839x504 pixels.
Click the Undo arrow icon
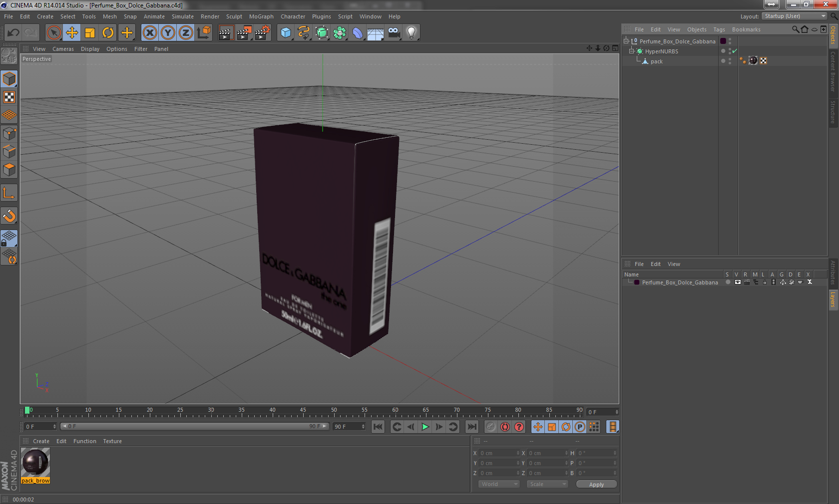(13, 33)
